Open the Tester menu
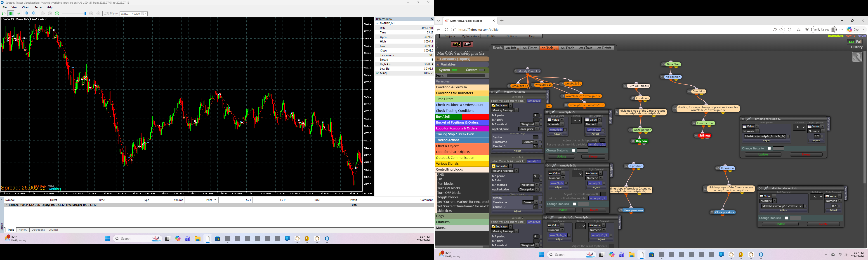Screen dimensions: 868x260 pyautogui.click(x=38, y=7)
